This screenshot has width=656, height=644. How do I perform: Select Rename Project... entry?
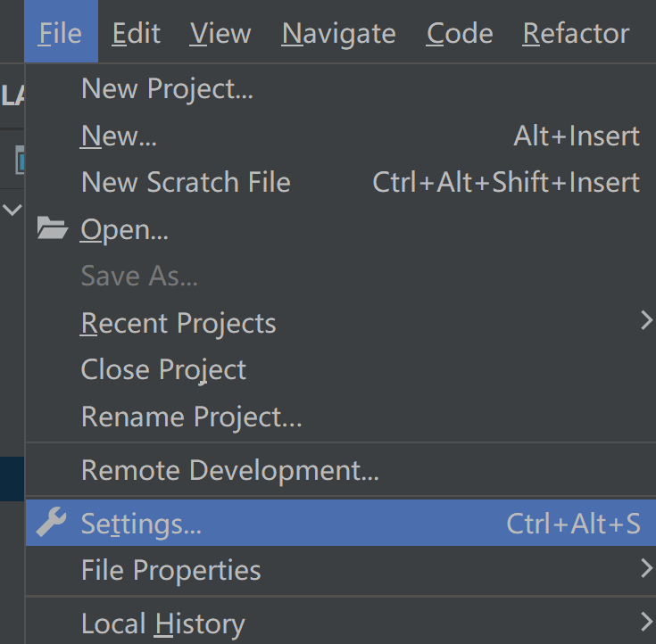(x=191, y=417)
